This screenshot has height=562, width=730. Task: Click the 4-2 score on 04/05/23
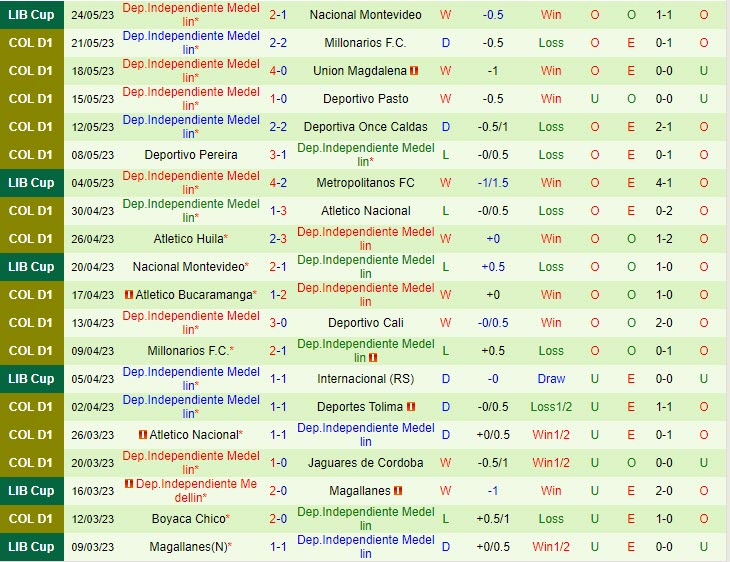(278, 183)
